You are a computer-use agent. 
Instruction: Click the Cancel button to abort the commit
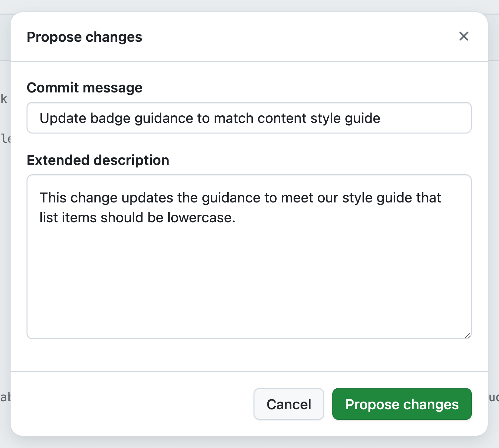pos(289,404)
